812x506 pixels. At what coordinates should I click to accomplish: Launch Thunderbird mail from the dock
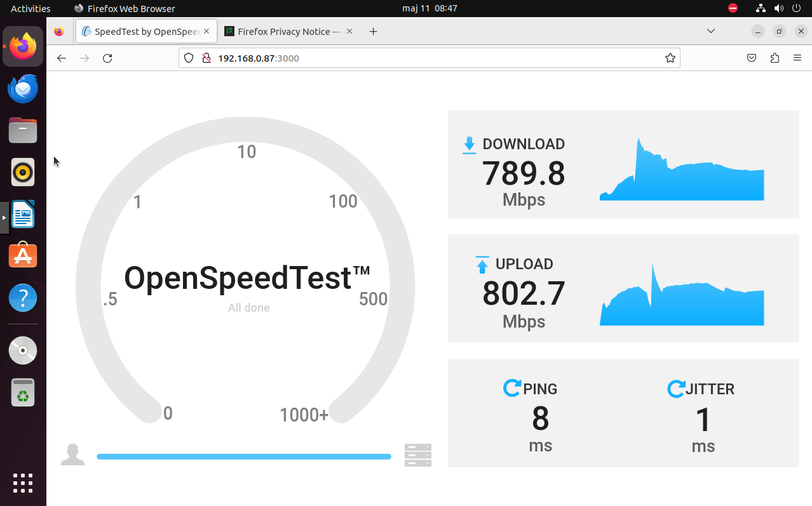(x=23, y=88)
